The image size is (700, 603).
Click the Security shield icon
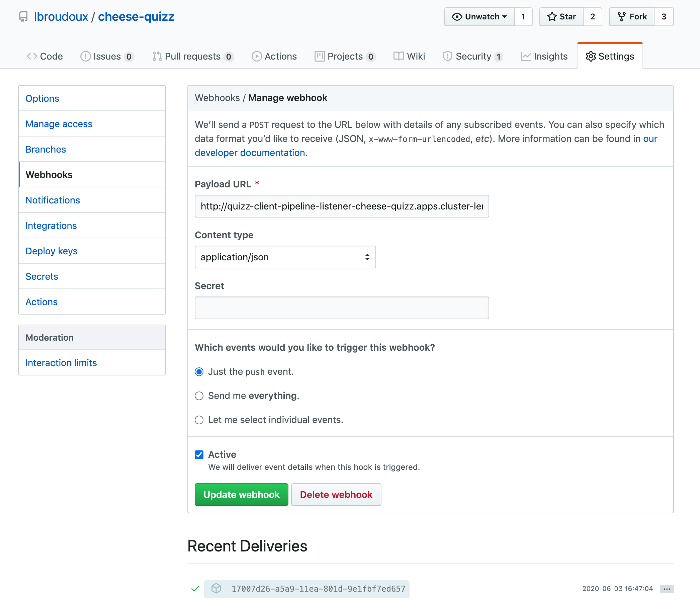447,56
